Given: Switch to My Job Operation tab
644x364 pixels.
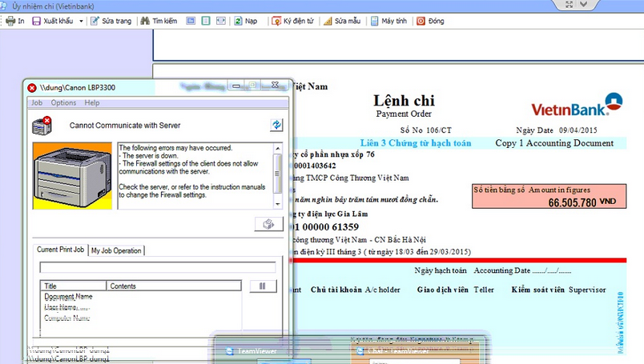Looking at the screenshot, I should [116, 250].
